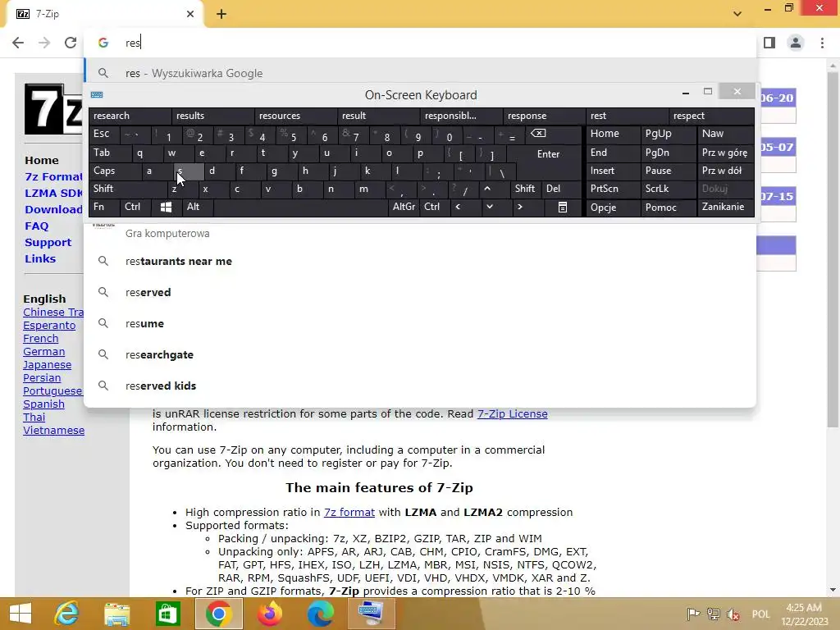Click the muted volume tray icon
This screenshot has height=630, width=840.
[x=733, y=614]
